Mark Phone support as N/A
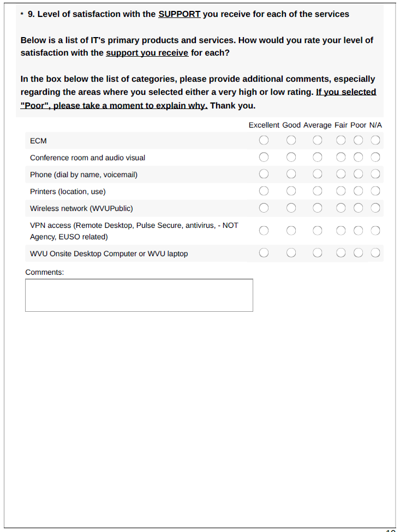The height and width of the screenshot is (532, 400). (375, 174)
